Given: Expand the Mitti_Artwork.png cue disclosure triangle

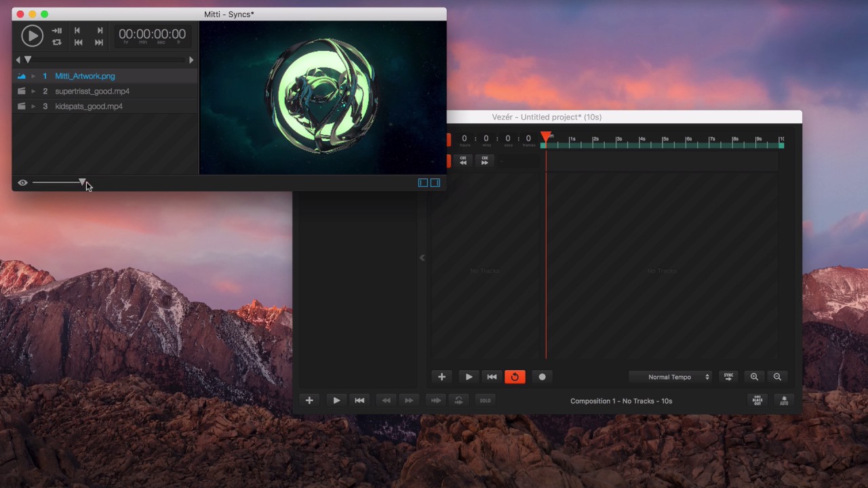Looking at the screenshot, I should point(33,76).
